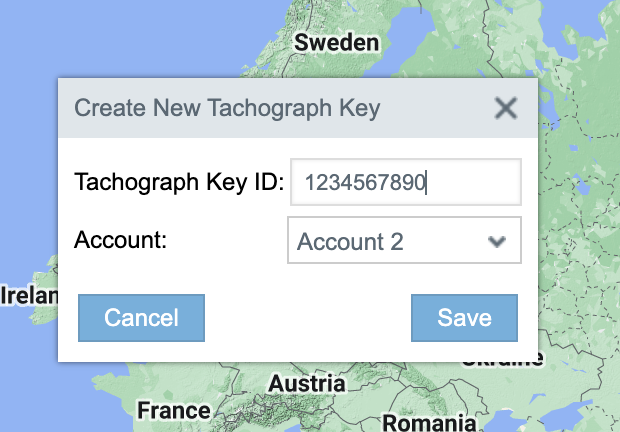This screenshot has width=620, height=432.
Task: Click the chevron arrow in Account selector
Action: click(x=496, y=241)
